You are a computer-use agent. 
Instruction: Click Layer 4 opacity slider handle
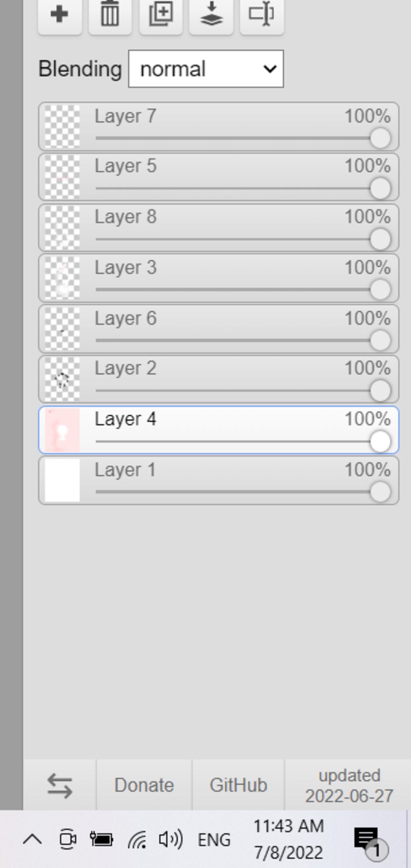pos(380,442)
